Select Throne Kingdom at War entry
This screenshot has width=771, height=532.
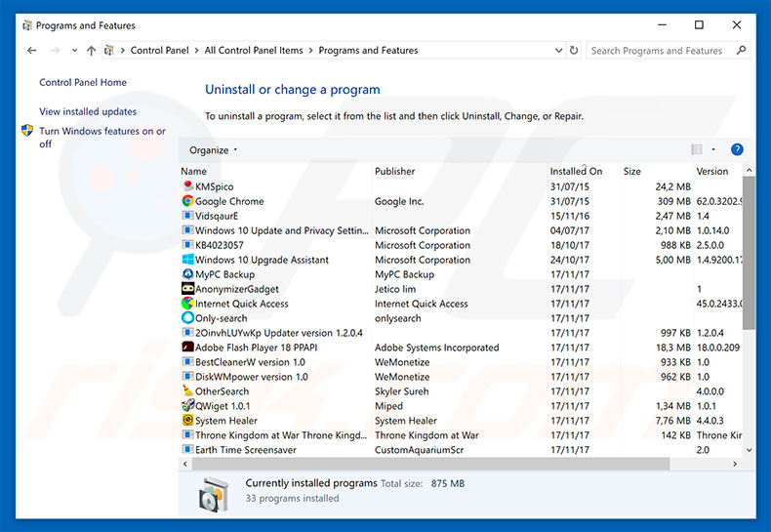462,434
